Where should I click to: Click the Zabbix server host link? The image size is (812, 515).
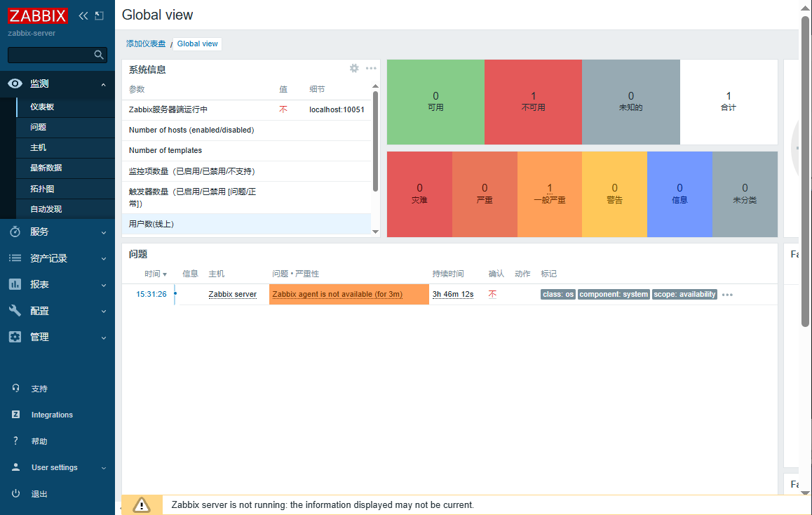coord(233,294)
